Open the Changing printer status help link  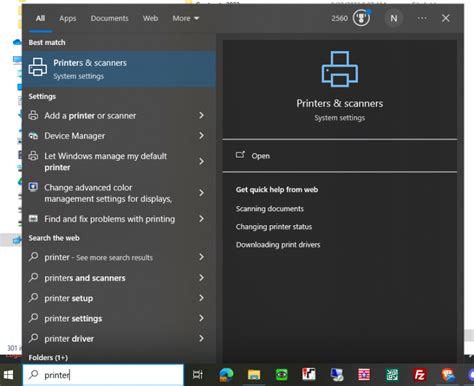pos(274,227)
